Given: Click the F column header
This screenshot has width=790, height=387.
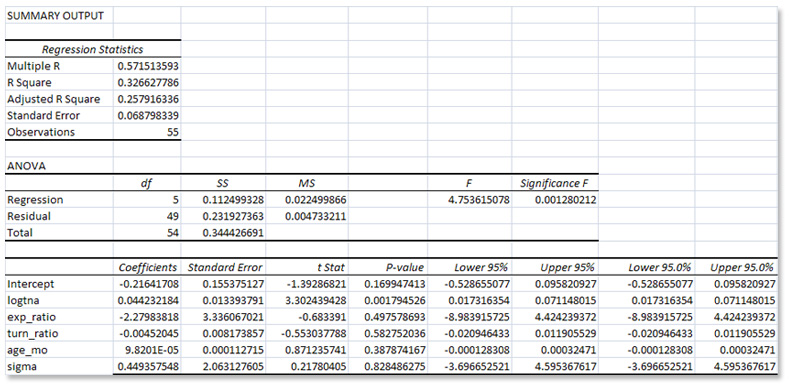Looking at the screenshot, I should (x=469, y=183).
